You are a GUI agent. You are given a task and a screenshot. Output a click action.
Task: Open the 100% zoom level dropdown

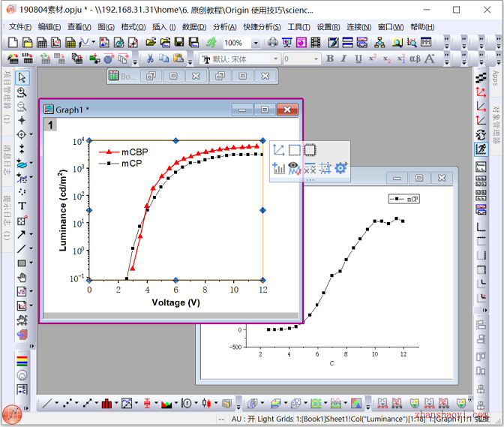pos(256,43)
